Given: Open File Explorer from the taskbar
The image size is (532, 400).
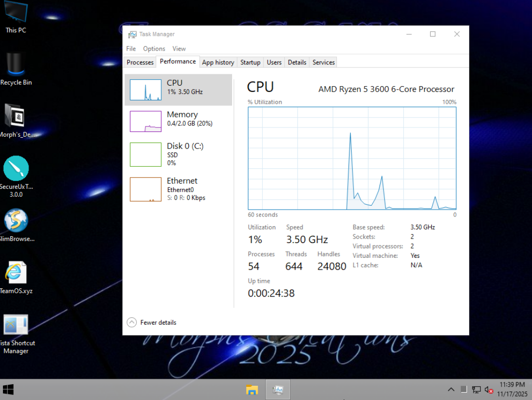Looking at the screenshot, I should coord(252,390).
